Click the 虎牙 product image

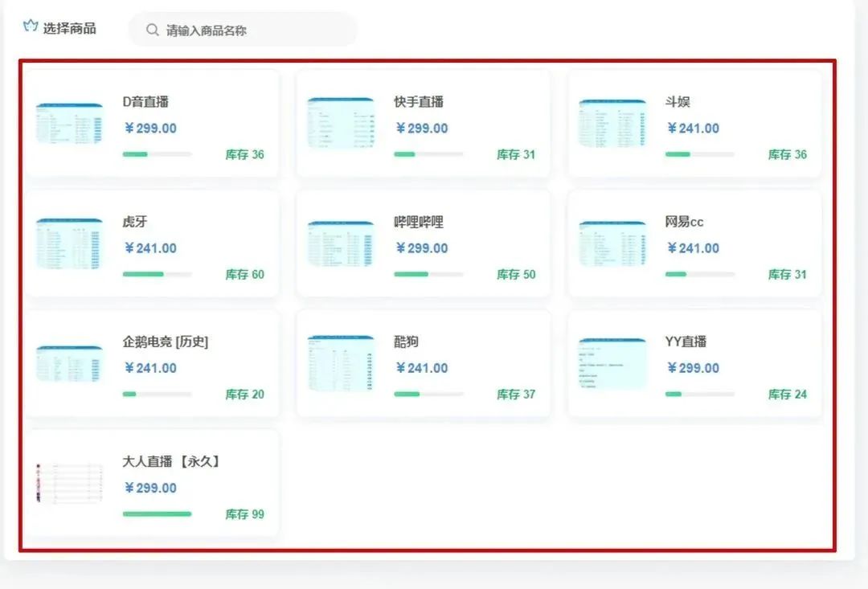click(x=68, y=244)
